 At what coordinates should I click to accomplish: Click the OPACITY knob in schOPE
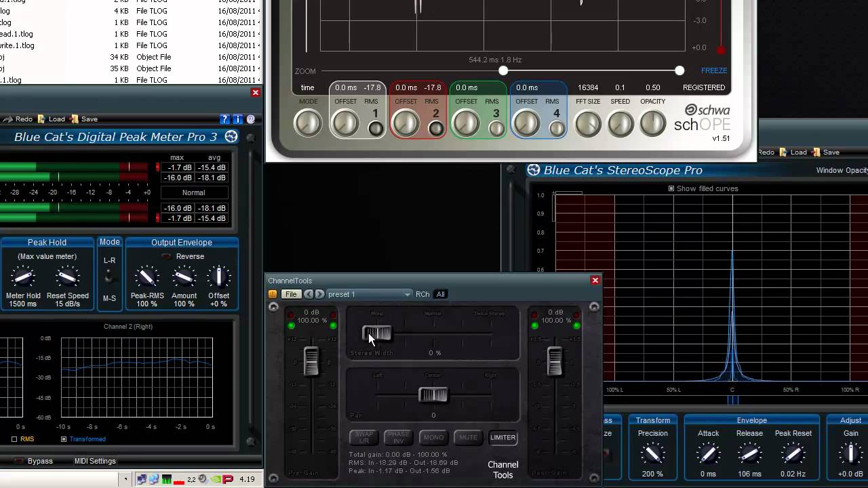[x=652, y=123]
